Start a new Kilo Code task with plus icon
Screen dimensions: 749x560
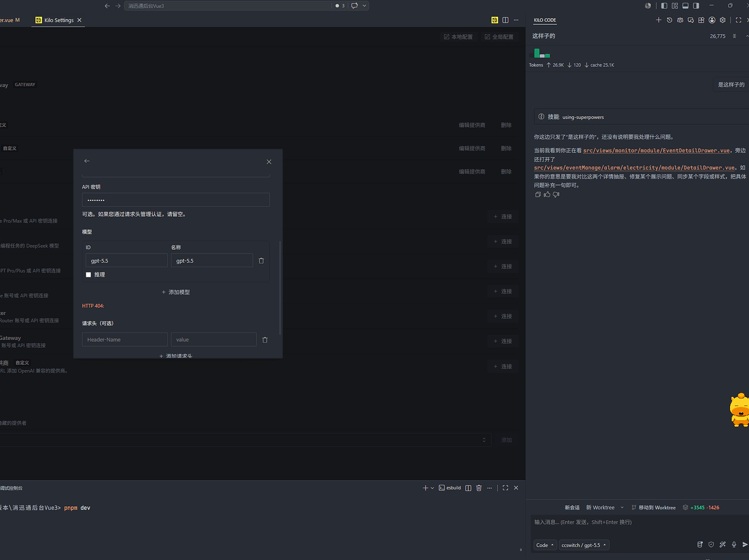658,20
